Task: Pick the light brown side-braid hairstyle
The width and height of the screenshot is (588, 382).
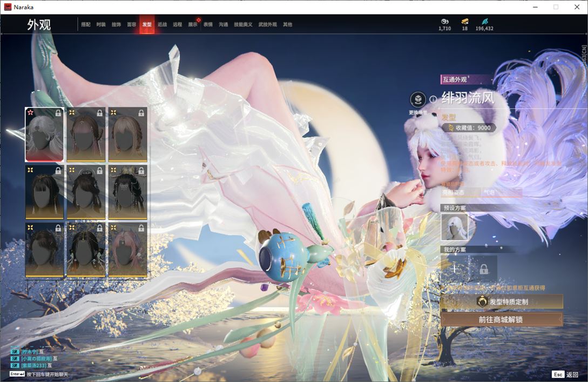Action: (127, 135)
